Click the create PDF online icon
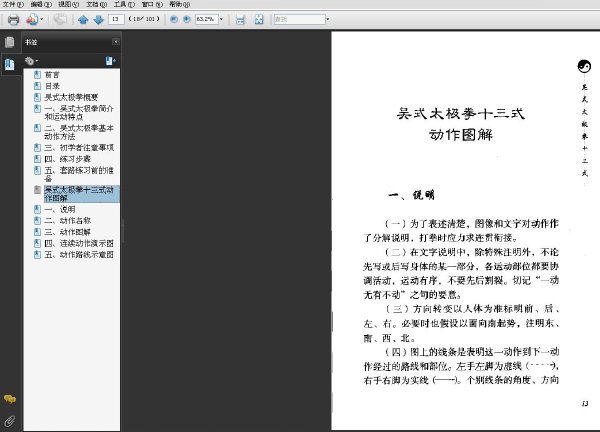Screen dimensions: 600x432 [32, 19]
